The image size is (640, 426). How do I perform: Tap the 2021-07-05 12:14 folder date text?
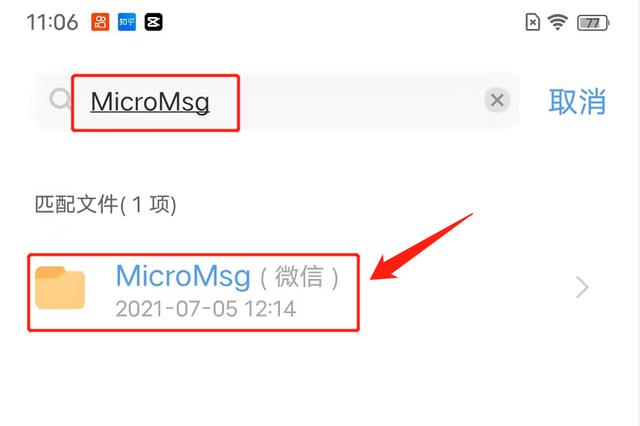tap(206, 309)
